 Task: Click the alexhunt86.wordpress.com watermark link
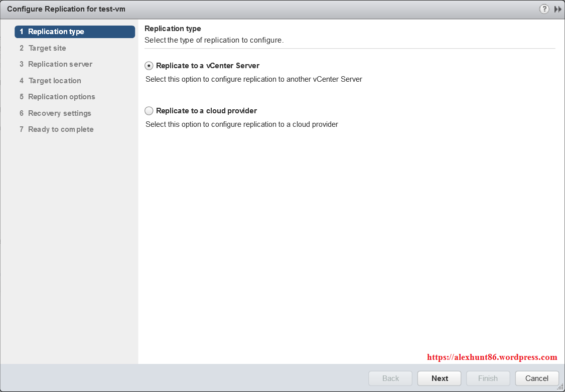[492, 357]
